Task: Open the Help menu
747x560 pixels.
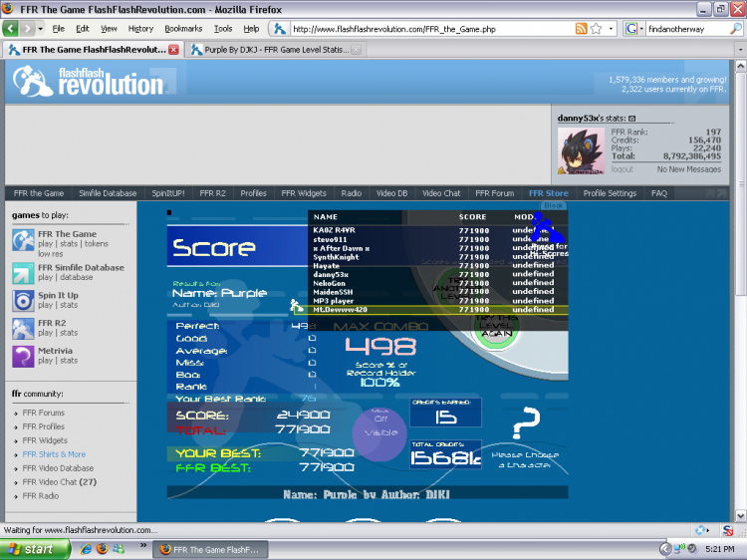Action: pyautogui.click(x=251, y=29)
